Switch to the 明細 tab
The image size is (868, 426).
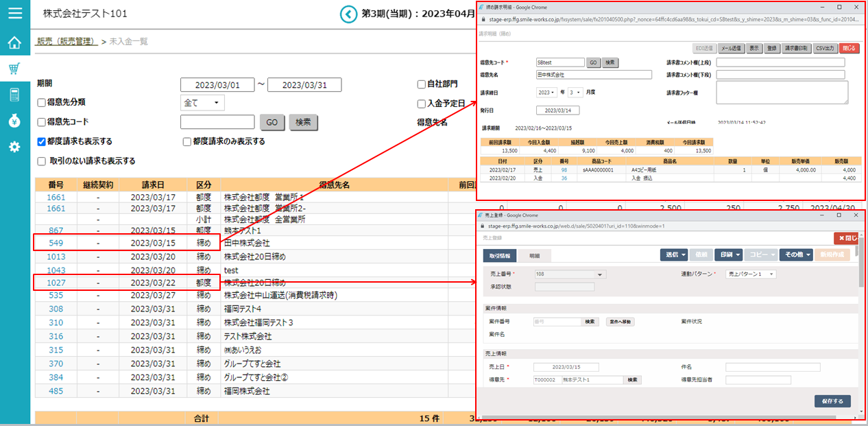pyautogui.click(x=533, y=255)
